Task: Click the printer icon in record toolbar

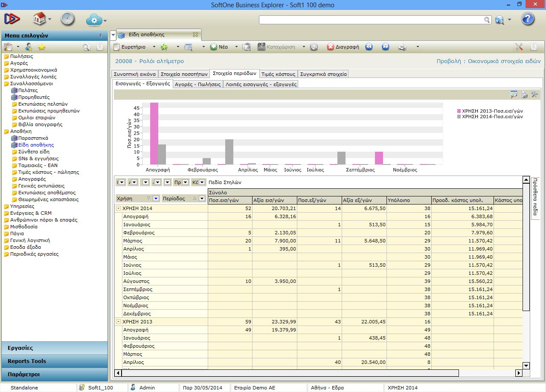Action: click(402, 47)
